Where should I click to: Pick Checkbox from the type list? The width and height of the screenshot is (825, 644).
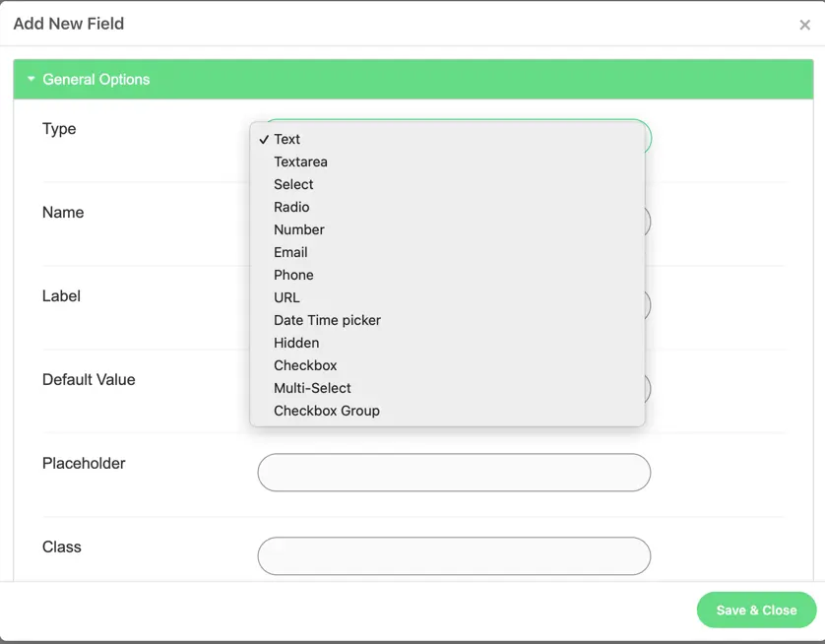(x=305, y=366)
